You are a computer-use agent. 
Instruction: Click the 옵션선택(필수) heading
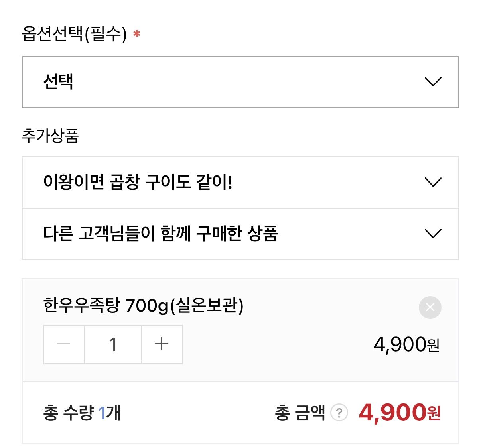[74, 34]
